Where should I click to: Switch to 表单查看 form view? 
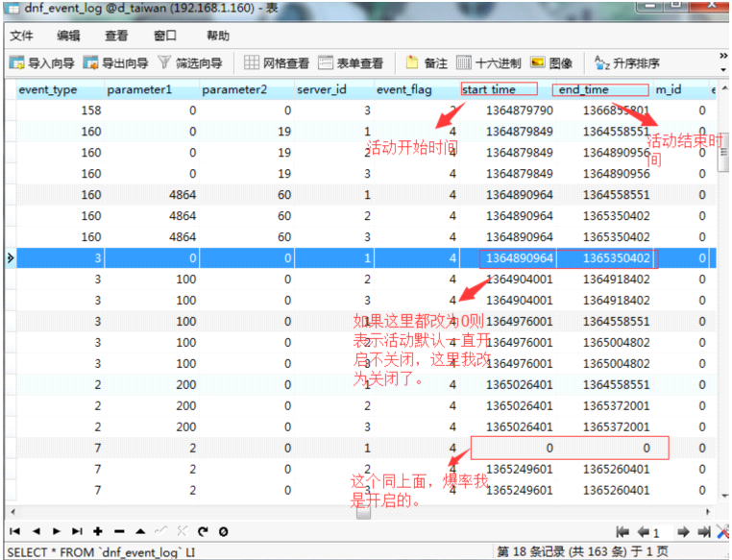(x=351, y=63)
